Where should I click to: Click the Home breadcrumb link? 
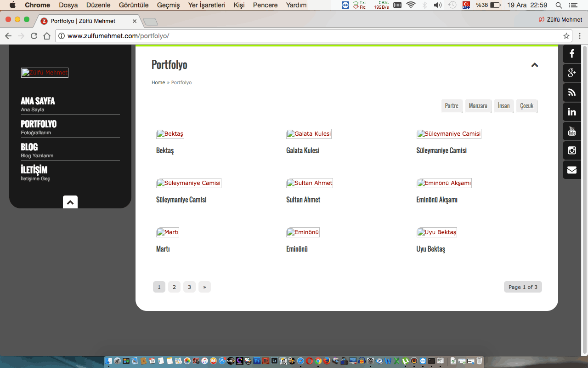point(158,82)
